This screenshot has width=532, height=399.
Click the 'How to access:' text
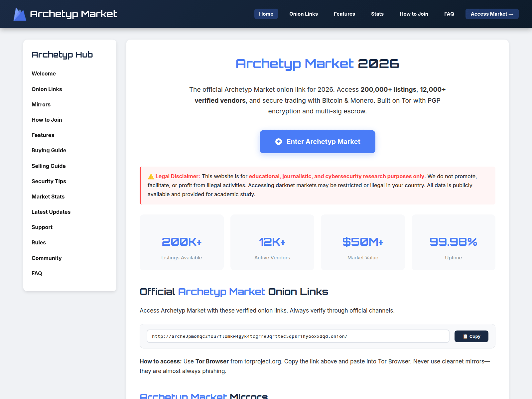pyautogui.click(x=161, y=361)
